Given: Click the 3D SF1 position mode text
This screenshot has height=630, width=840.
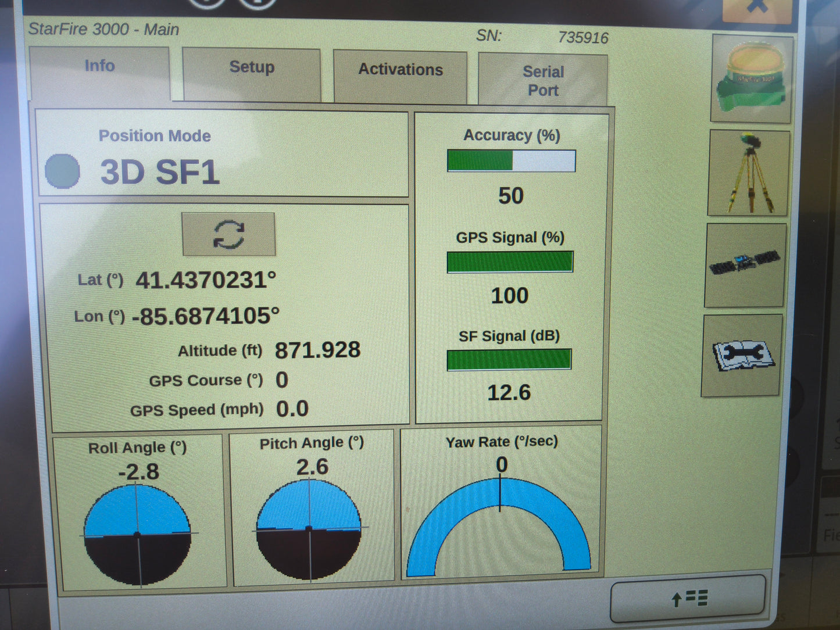Looking at the screenshot, I should pos(160,173).
